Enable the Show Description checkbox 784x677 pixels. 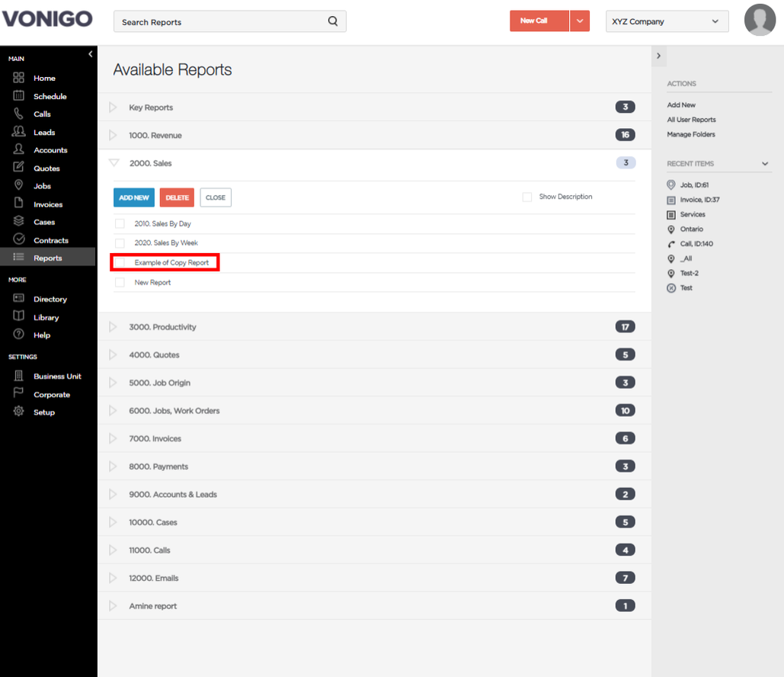527,197
